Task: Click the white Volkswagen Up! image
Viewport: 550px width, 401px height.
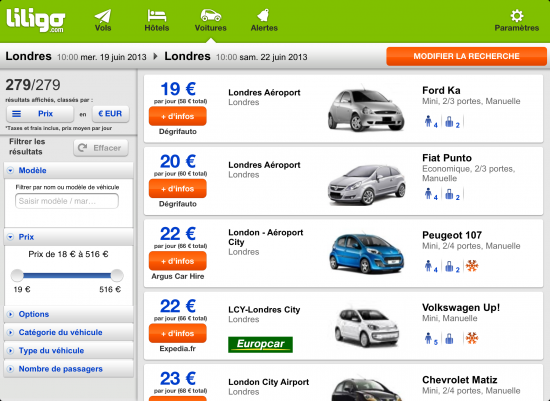Action: pos(367,327)
